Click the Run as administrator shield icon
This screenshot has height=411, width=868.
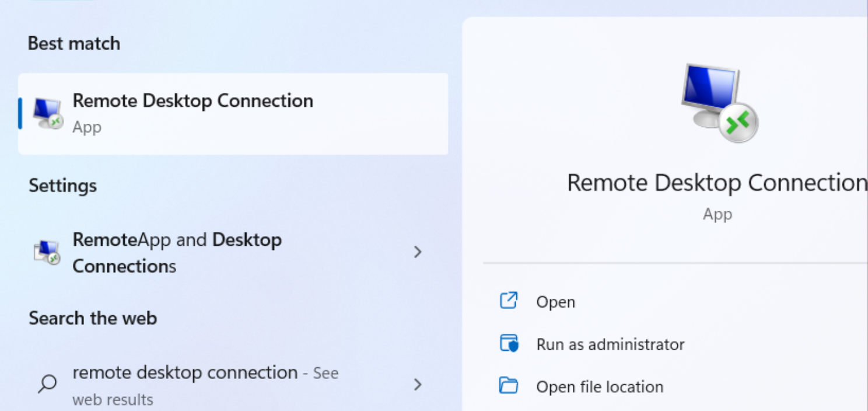(509, 344)
